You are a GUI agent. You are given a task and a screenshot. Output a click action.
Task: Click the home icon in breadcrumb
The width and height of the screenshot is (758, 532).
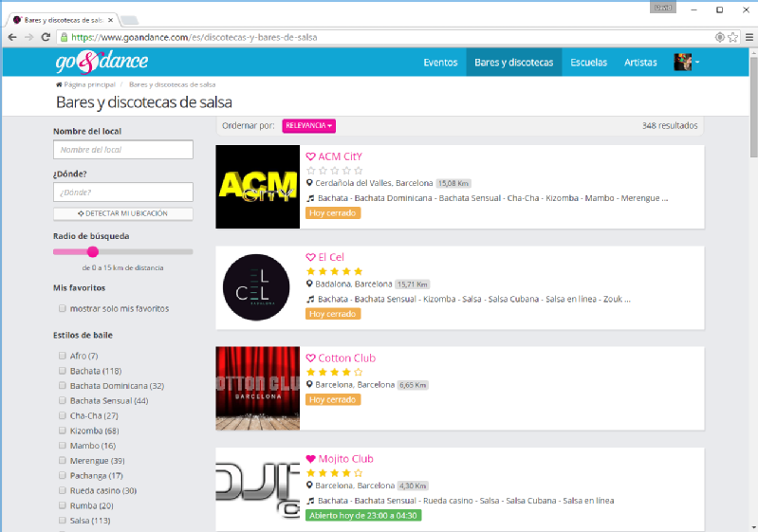(59, 84)
